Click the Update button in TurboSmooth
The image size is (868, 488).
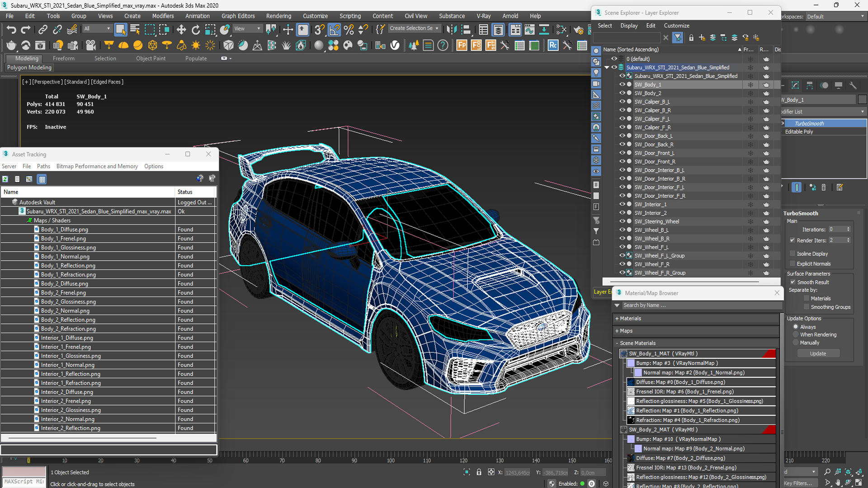(818, 354)
